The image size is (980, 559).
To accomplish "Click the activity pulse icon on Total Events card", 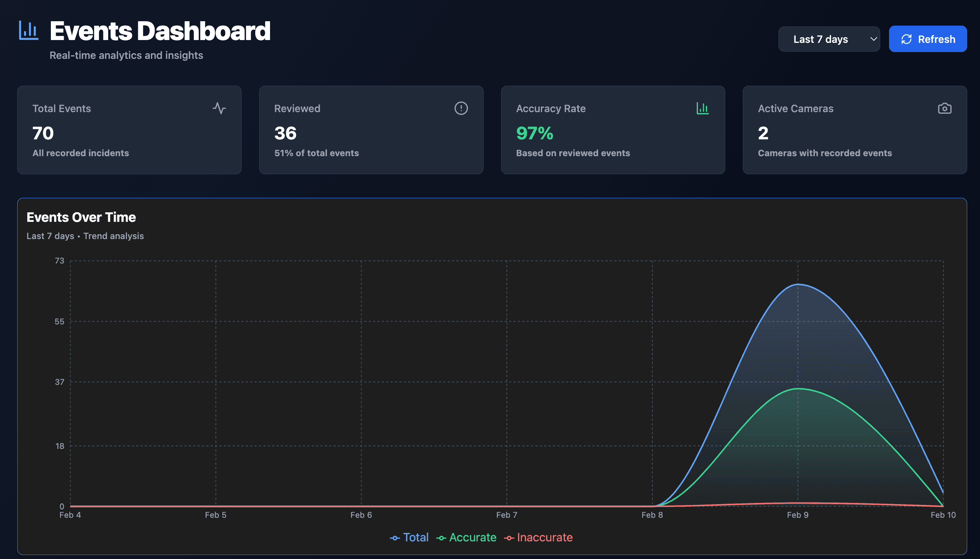I will pyautogui.click(x=220, y=108).
